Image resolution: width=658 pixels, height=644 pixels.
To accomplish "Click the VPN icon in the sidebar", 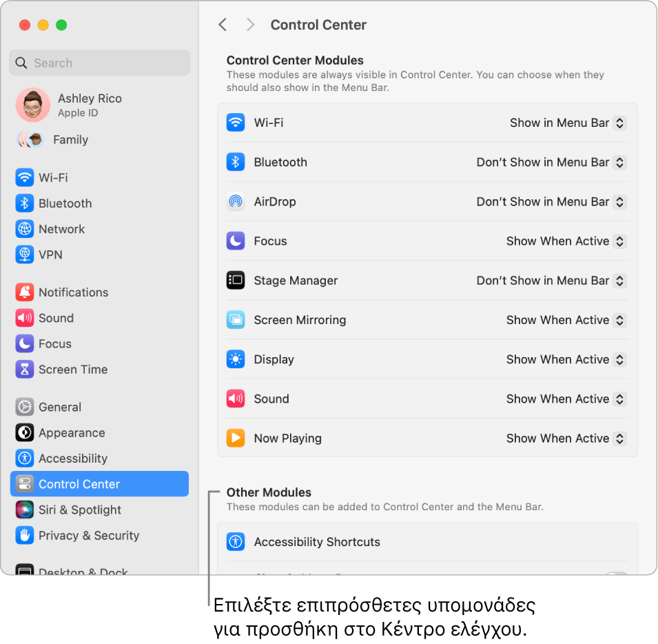I will (24, 254).
